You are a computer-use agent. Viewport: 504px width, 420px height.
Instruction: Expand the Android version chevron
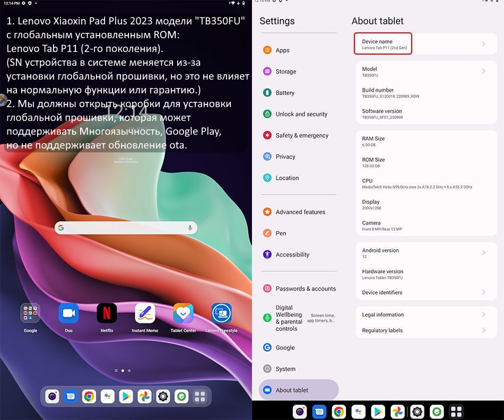click(483, 253)
